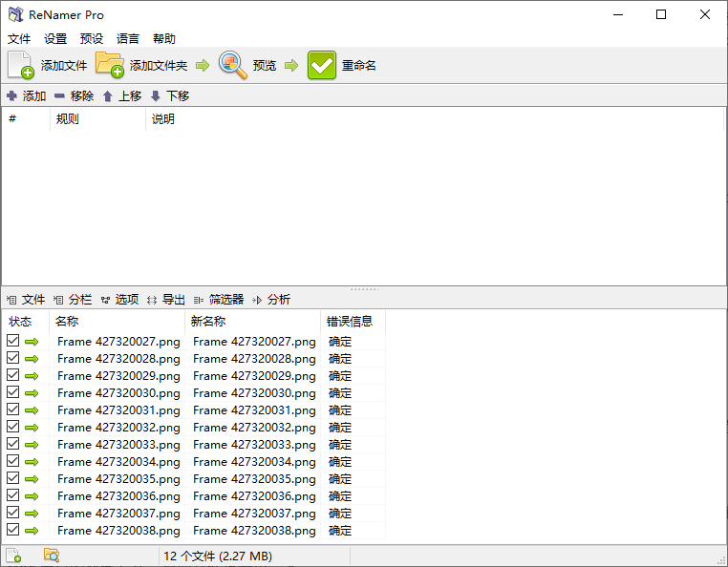The image size is (728, 567).
Task: Uncheck Frame 427320027.png checkbox
Action: [x=13, y=341]
